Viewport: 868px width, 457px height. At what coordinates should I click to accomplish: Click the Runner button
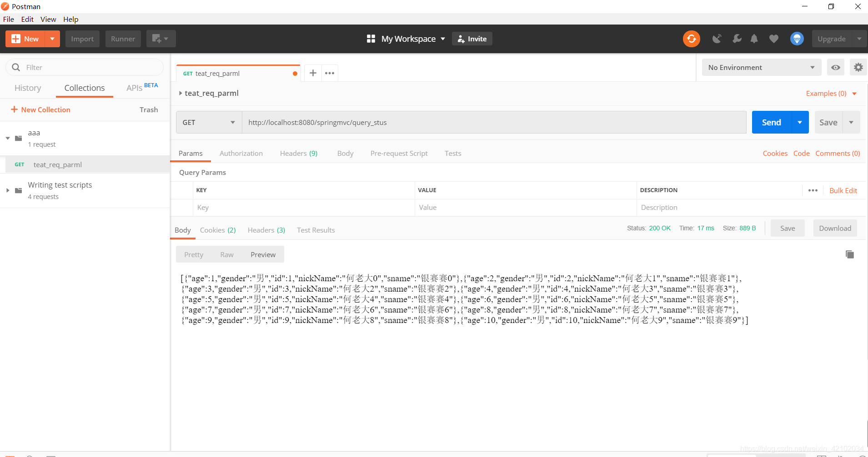123,39
